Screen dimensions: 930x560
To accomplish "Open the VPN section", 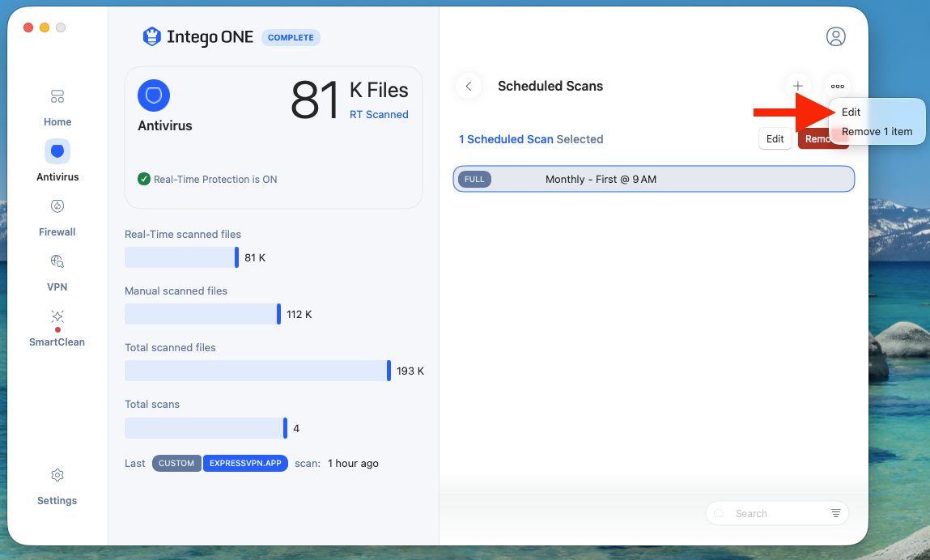I will pos(57,273).
